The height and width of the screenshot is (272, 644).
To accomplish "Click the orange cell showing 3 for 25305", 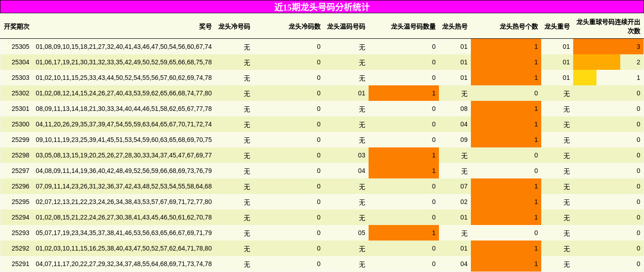I will pos(607,47).
